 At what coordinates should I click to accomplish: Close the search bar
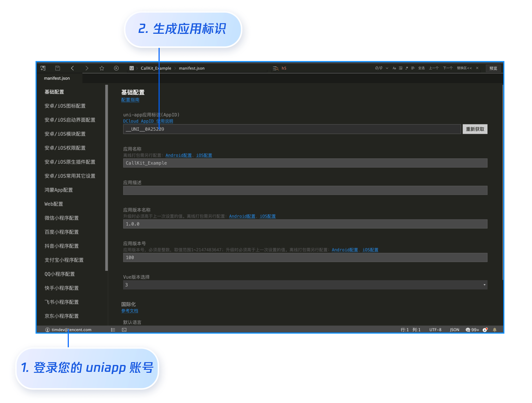[x=477, y=68]
